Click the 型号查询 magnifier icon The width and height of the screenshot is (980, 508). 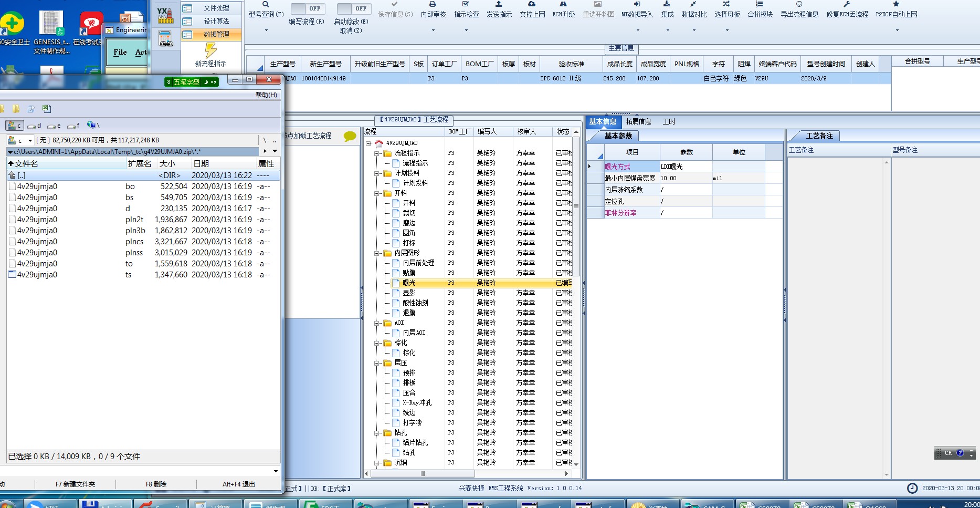coord(266,4)
